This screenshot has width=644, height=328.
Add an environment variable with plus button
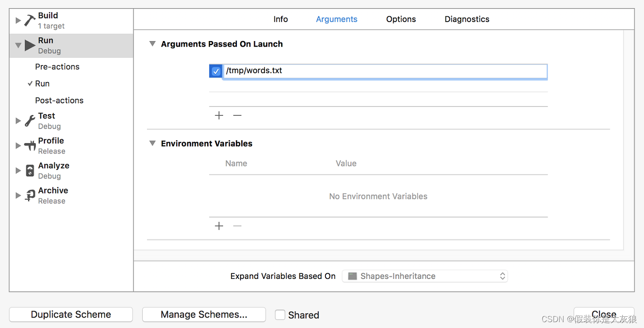click(219, 226)
